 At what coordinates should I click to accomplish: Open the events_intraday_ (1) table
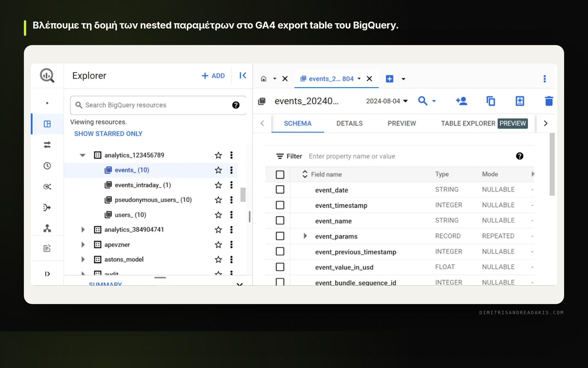[143, 185]
